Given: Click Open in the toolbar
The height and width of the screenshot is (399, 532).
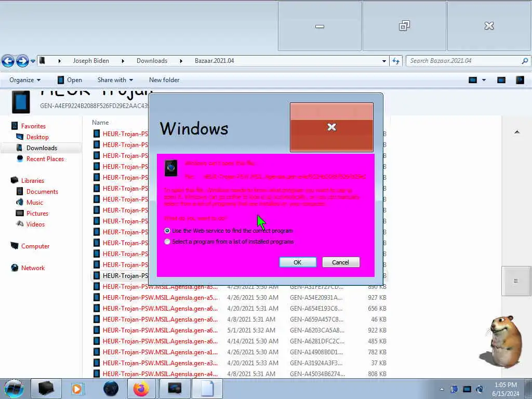Looking at the screenshot, I should (x=70, y=80).
